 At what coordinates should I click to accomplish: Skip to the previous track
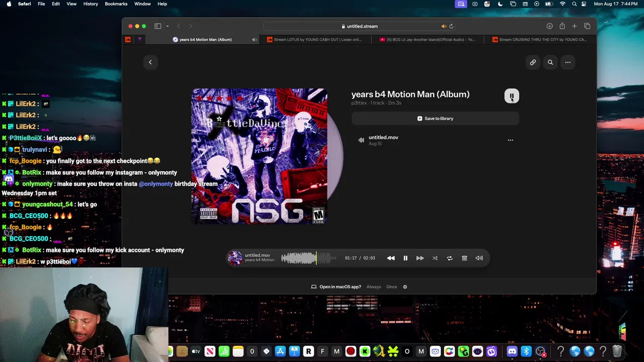click(x=391, y=258)
